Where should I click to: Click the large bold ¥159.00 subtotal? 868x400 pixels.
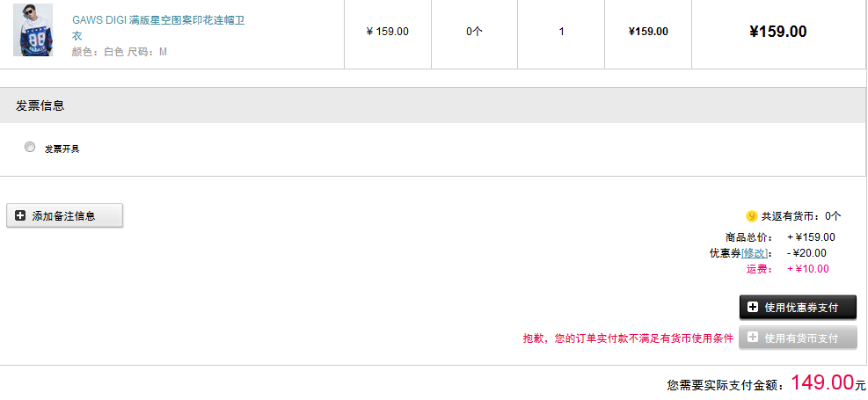pos(777,32)
